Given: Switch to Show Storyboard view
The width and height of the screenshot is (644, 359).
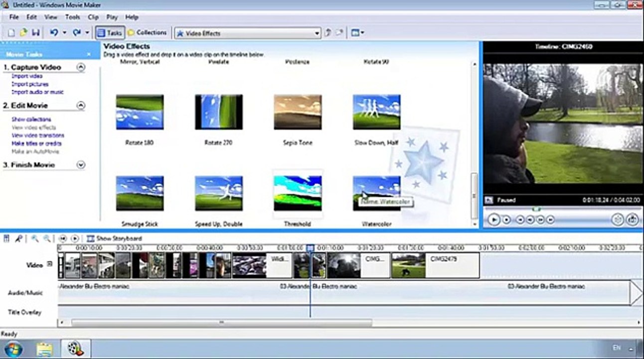Looking at the screenshot, I should (114, 239).
